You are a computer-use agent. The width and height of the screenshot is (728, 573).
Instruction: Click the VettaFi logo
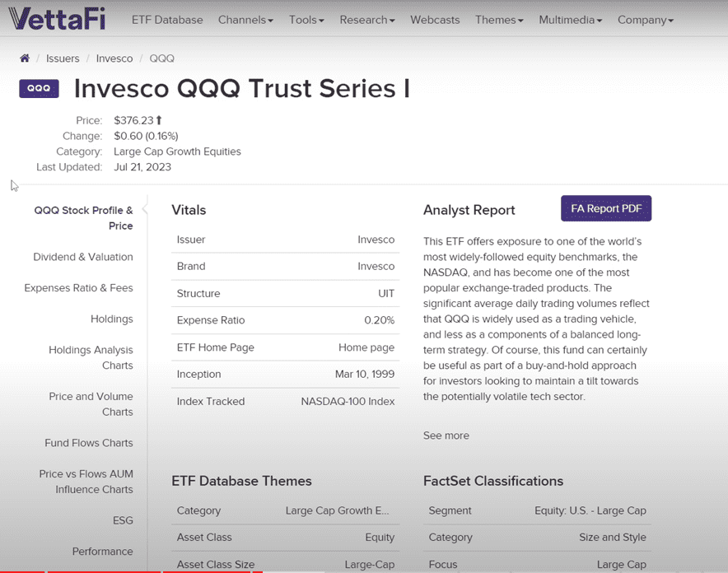tap(58, 19)
